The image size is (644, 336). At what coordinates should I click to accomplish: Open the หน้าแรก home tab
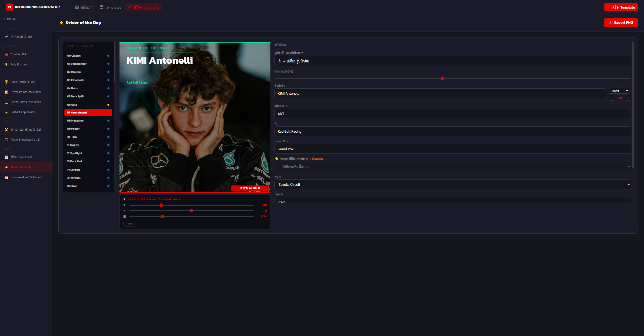click(84, 7)
